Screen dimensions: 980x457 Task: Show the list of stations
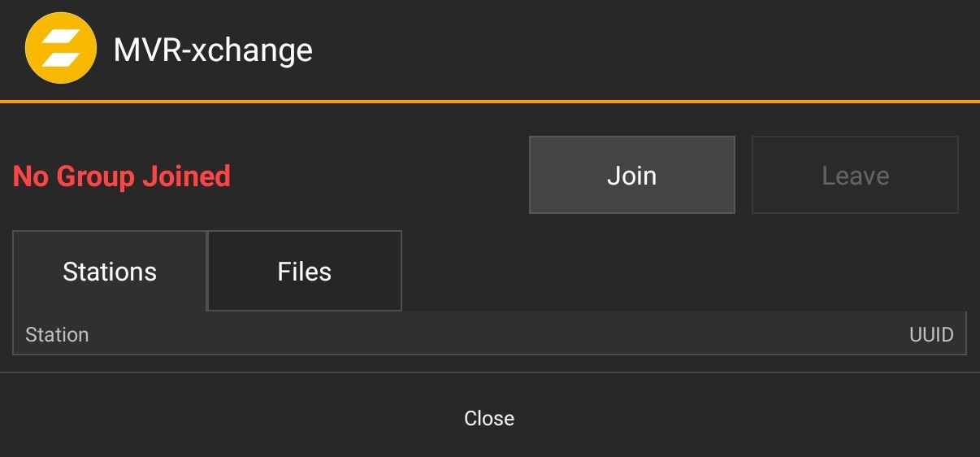(x=110, y=271)
